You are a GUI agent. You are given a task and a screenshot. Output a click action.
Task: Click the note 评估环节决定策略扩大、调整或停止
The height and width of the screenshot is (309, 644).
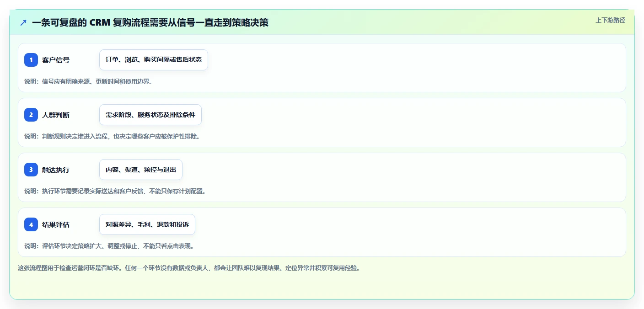109,246
